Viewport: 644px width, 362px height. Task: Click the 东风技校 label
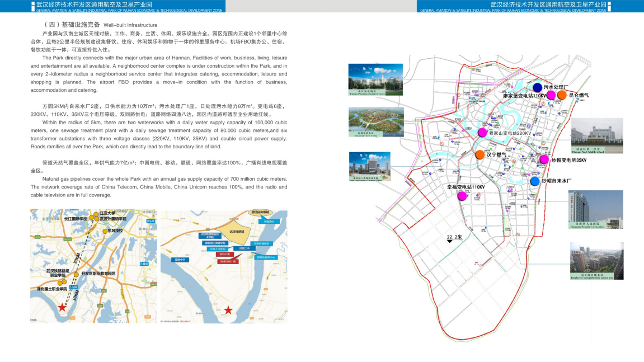click(x=115, y=231)
